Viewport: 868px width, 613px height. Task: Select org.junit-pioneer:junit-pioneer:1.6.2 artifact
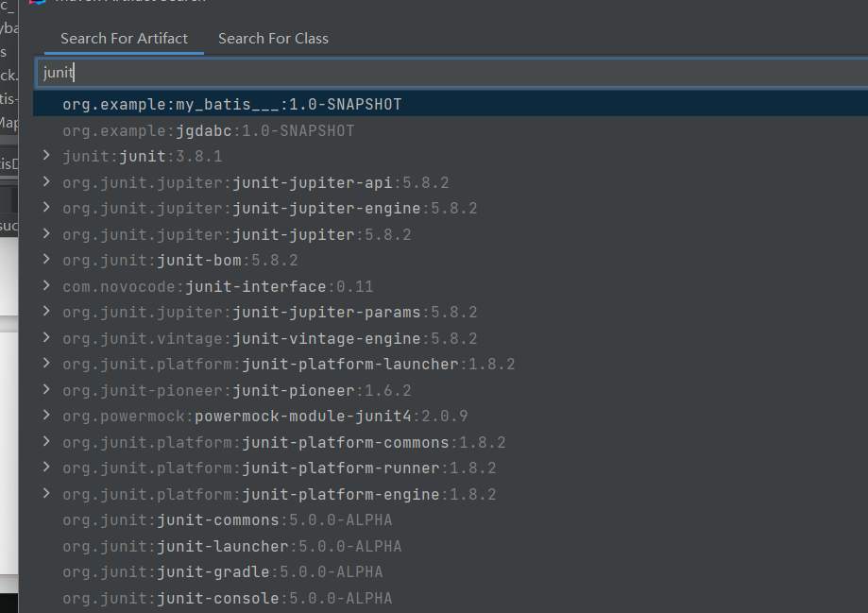click(237, 391)
